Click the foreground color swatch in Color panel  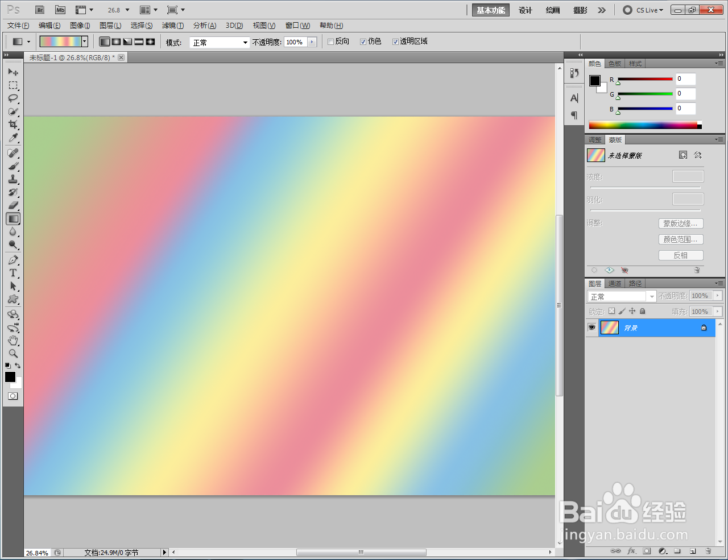point(595,81)
